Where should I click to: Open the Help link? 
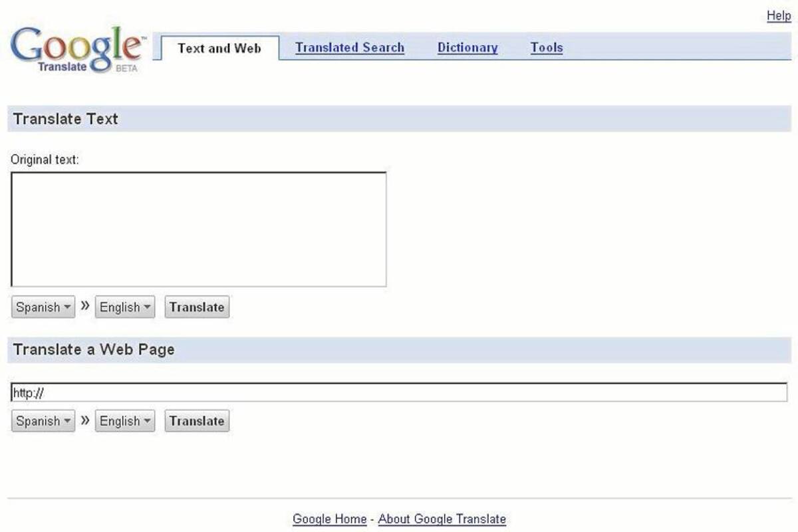(779, 16)
